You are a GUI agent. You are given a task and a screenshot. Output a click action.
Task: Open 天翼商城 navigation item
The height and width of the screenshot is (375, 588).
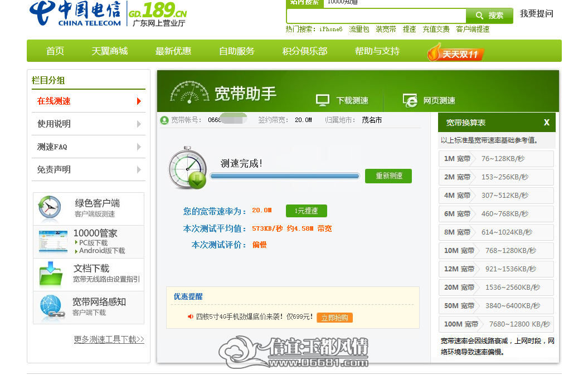110,51
